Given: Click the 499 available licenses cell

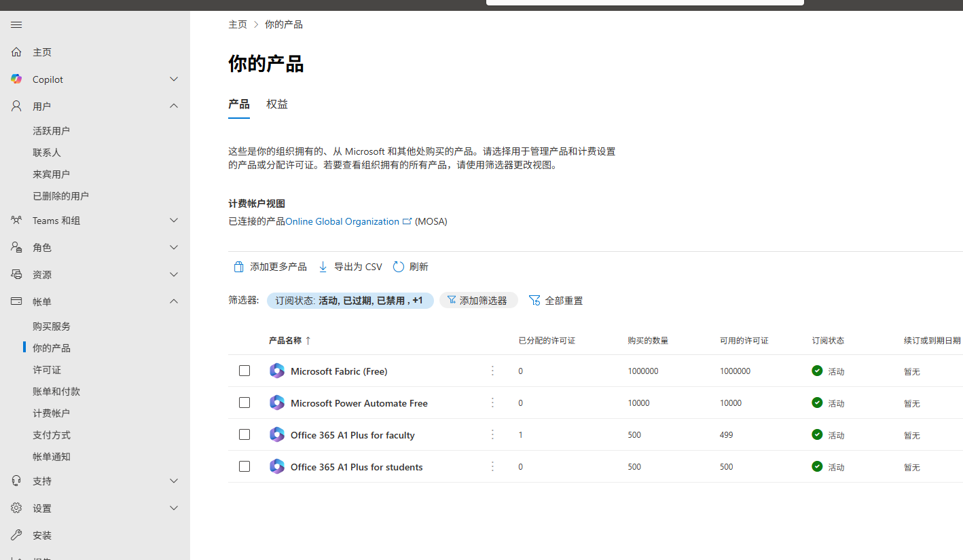Looking at the screenshot, I should click(x=727, y=435).
